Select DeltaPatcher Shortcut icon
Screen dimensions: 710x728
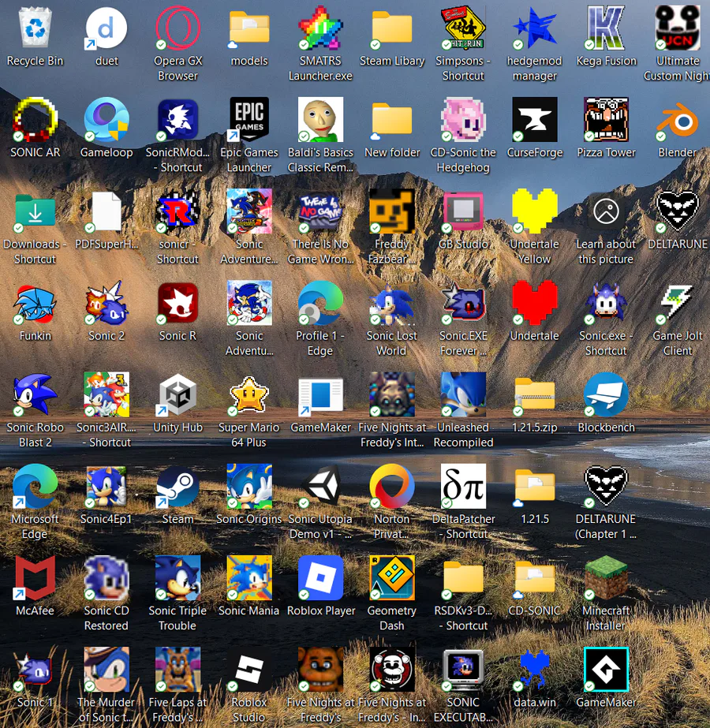coord(463,486)
